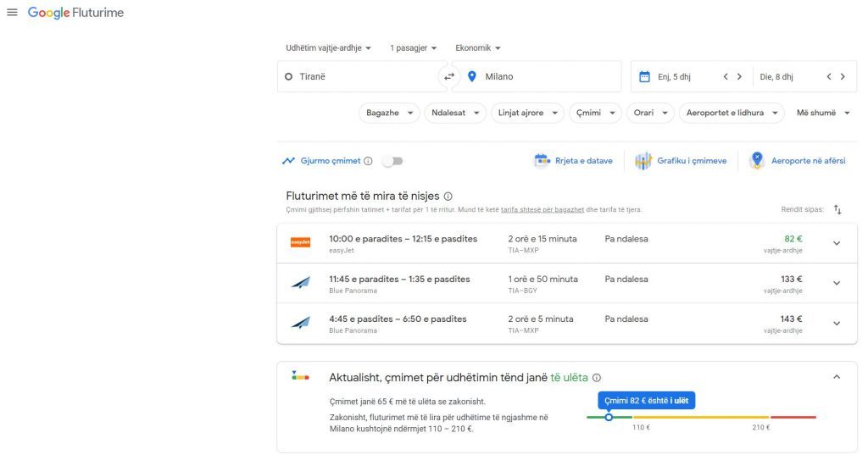Expand the easyJet 82 € flight details
This screenshot has width=868, height=466.
[x=837, y=243]
